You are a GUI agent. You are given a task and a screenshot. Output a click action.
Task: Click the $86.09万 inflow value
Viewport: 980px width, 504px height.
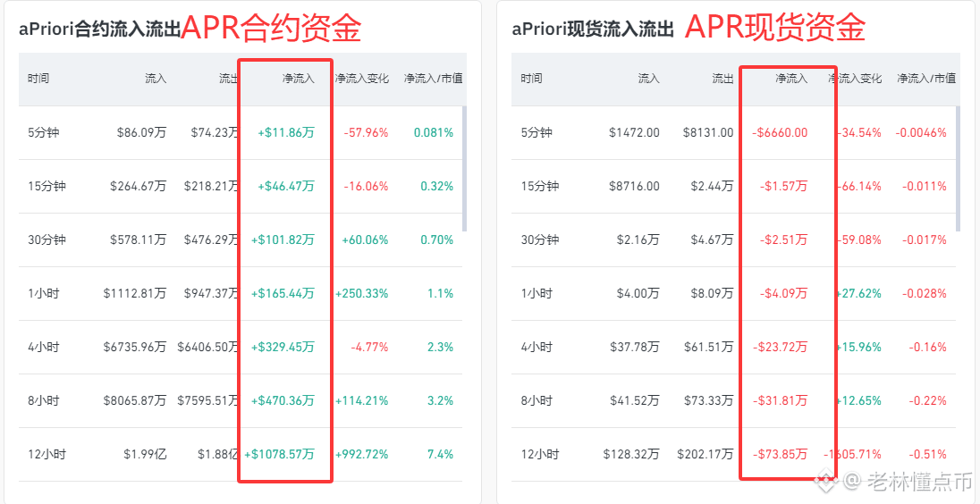(141, 132)
